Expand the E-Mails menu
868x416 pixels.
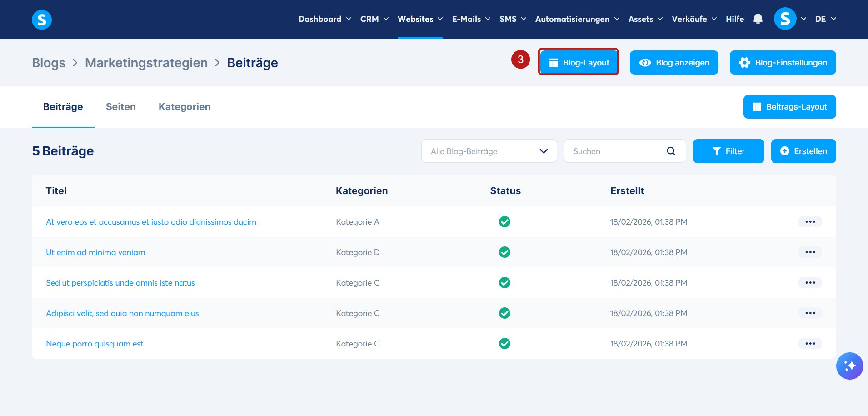point(471,19)
